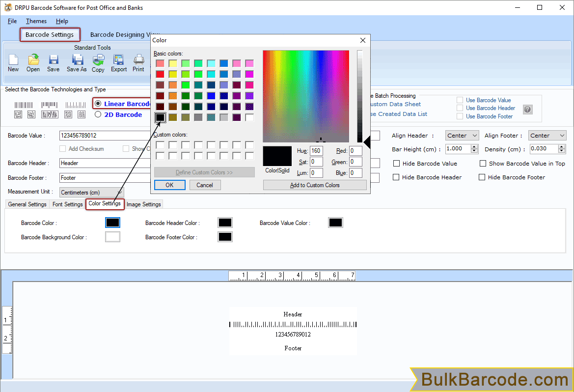This screenshot has width=574, height=392.
Task: Enable the Use Barcode Footer checkbox
Action: (x=460, y=116)
